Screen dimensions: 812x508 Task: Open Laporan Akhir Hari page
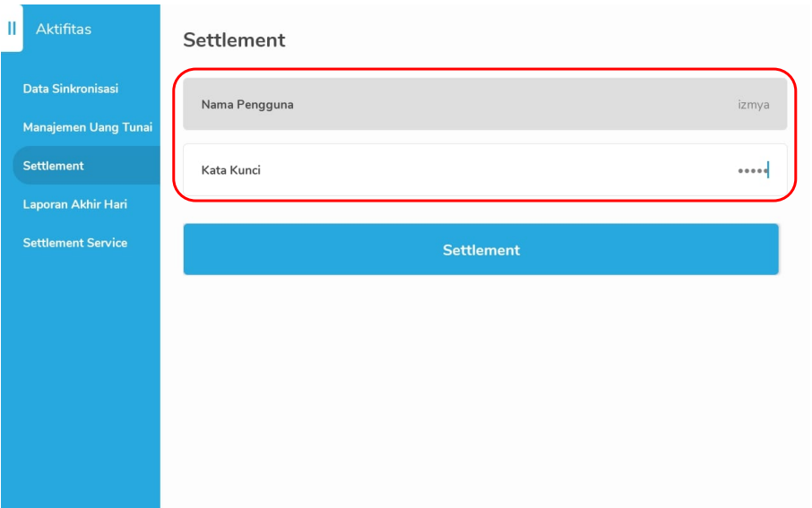point(75,204)
